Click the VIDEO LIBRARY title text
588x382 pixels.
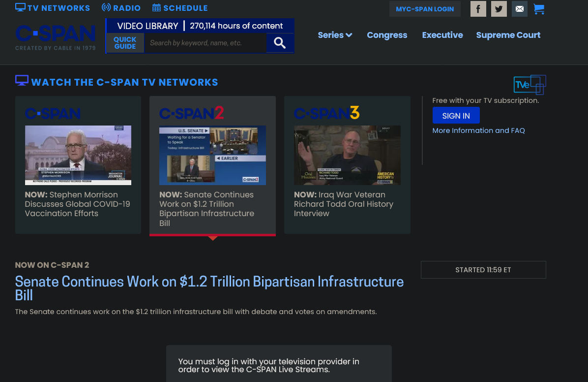pyautogui.click(x=148, y=26)
